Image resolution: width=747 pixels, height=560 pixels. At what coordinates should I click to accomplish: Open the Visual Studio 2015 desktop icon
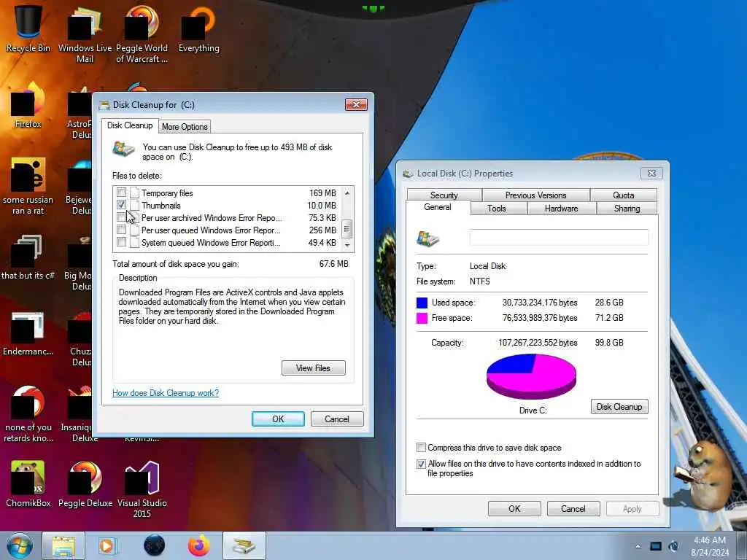click(142, 488)
